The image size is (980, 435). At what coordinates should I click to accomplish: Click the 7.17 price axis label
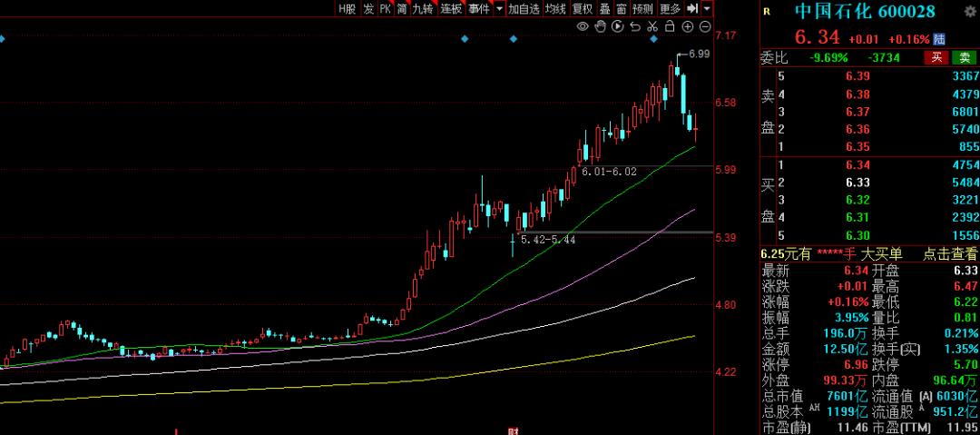coord(728,35)
